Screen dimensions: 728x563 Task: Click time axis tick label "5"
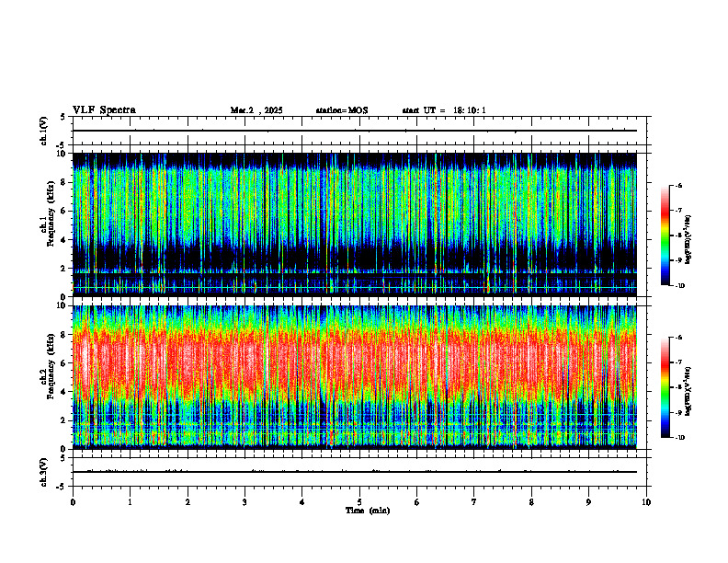(359, 502)
